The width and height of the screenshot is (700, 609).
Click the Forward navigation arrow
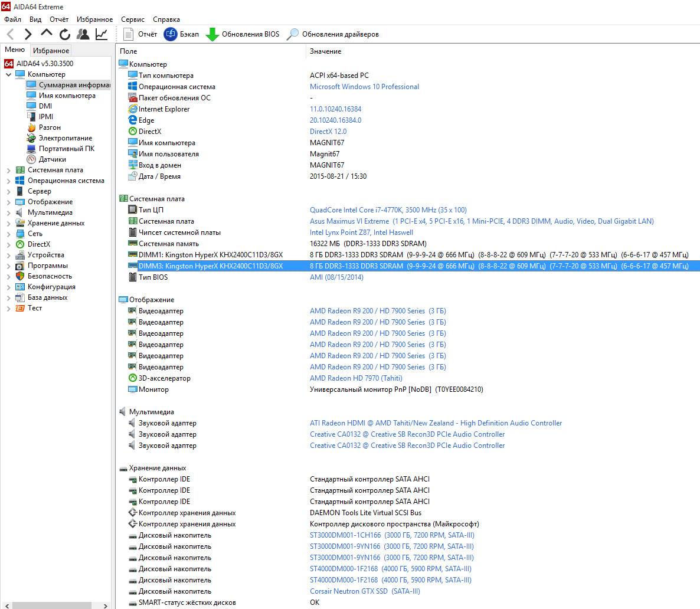[x=28, y=34]
